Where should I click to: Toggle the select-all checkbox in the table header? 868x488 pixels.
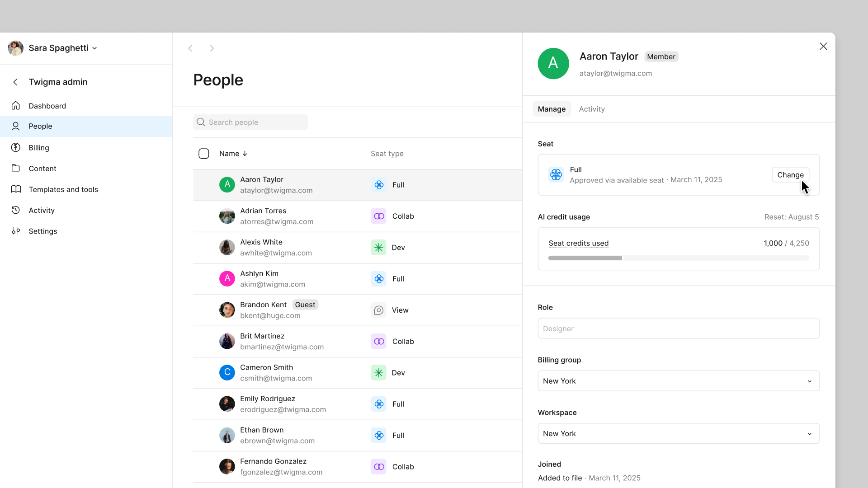[204, 154]
